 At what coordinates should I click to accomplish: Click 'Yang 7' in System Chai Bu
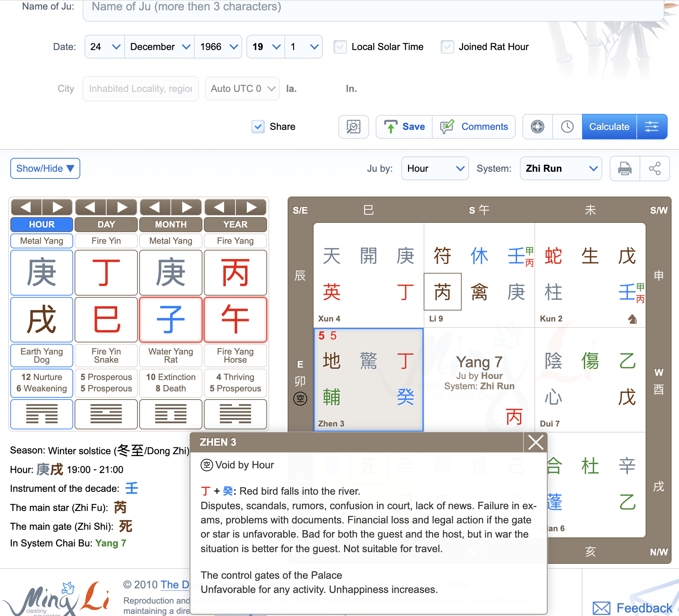[111, 543]
